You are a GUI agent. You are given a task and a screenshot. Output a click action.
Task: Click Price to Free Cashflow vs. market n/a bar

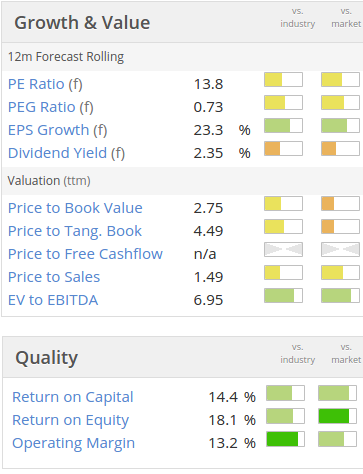[341, 250]
